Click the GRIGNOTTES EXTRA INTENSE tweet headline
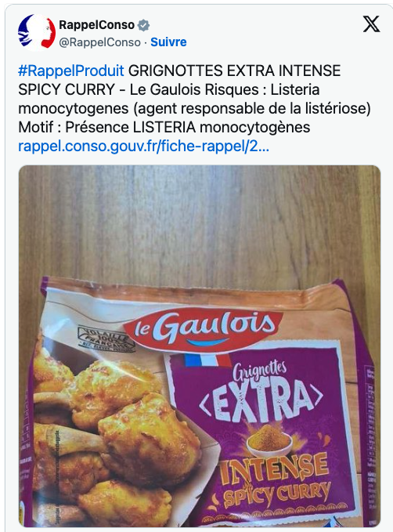The width and height of the screenshot is (393, 532). (235, 71)
